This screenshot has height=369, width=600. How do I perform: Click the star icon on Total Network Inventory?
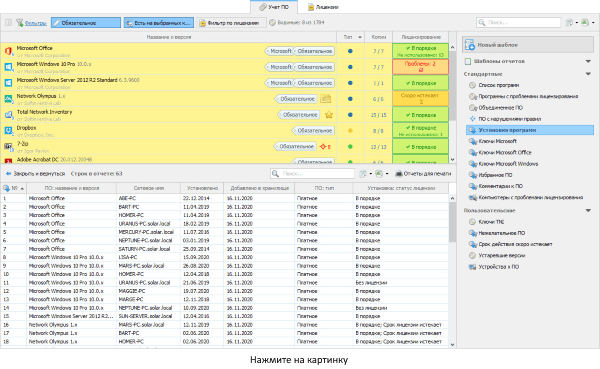tap(329, 115)
